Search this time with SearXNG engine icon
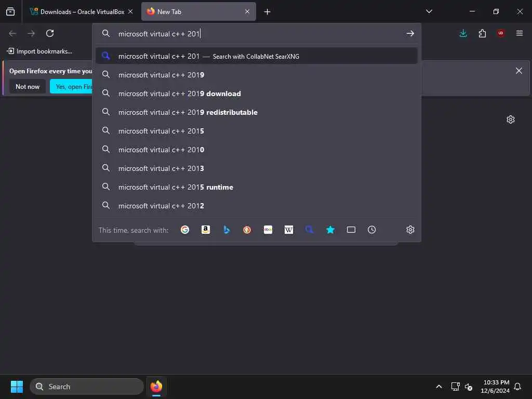Screen dimensions: 532x399 click(x=310, y=230)
